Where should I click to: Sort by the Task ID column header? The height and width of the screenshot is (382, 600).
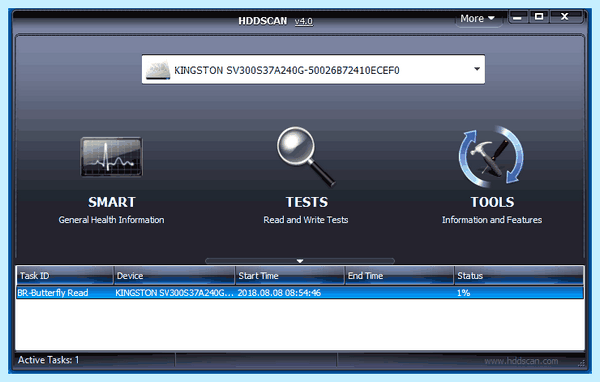pyautogui.click(x=65, y=276)
